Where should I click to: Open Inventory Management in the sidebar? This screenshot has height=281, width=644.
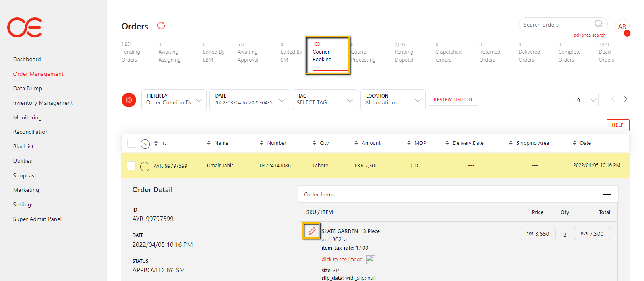pyautogui.click(x=43, y=103)
